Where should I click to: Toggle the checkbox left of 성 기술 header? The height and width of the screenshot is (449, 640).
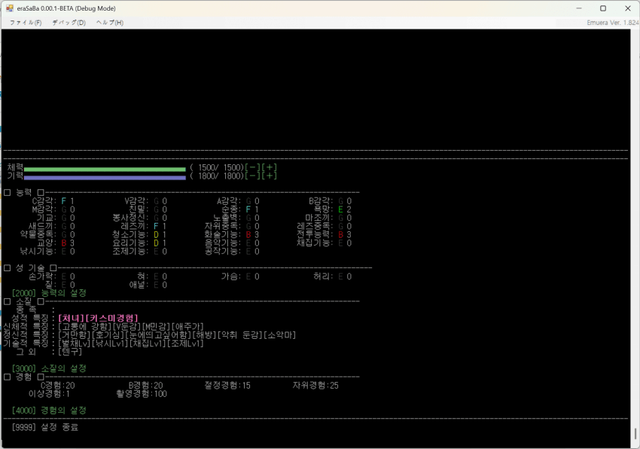[7, 268]
